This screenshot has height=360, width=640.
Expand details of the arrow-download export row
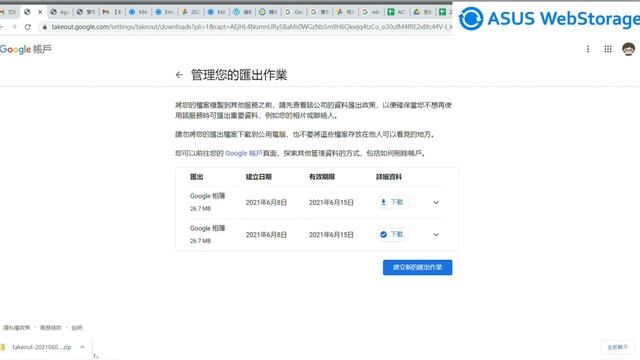click(x=436, y=202)
